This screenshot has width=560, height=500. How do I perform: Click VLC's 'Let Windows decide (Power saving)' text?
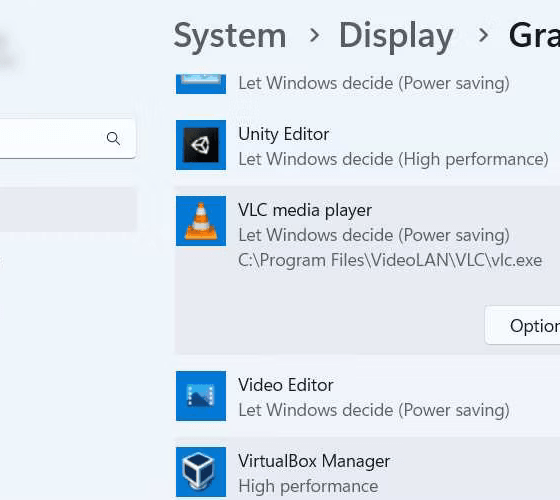[x=374, y=235]
